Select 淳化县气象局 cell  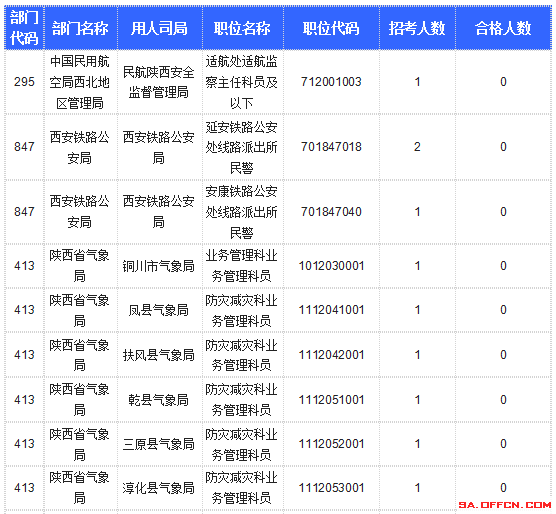point(159,488)
